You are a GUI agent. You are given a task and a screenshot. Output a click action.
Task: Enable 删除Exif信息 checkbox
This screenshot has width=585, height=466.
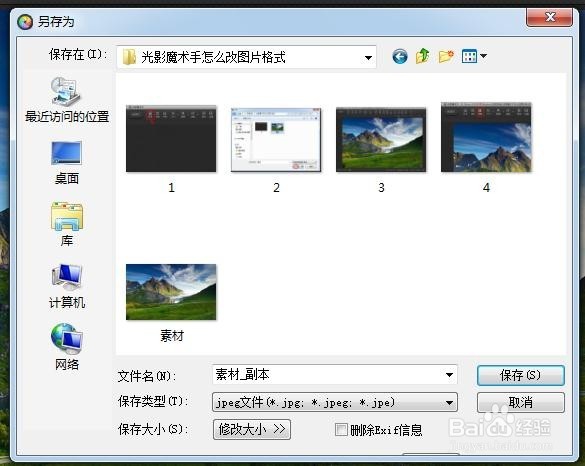coord(341,429)
